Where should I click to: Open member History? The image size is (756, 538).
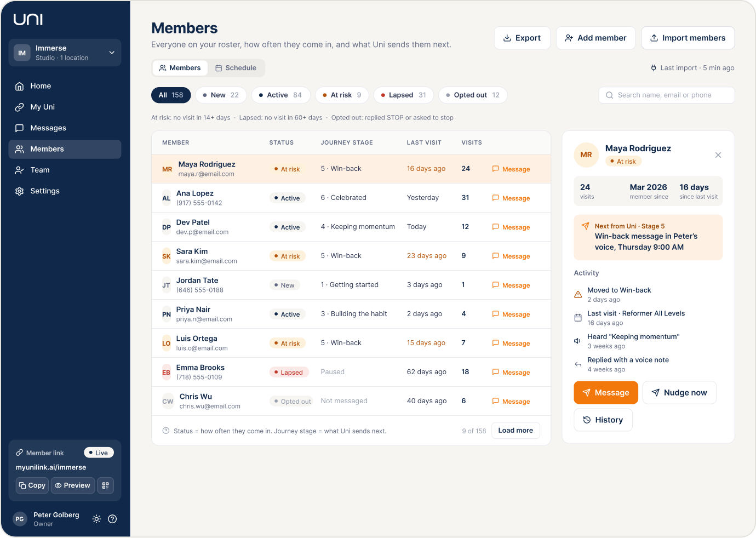tap(603, 420)
